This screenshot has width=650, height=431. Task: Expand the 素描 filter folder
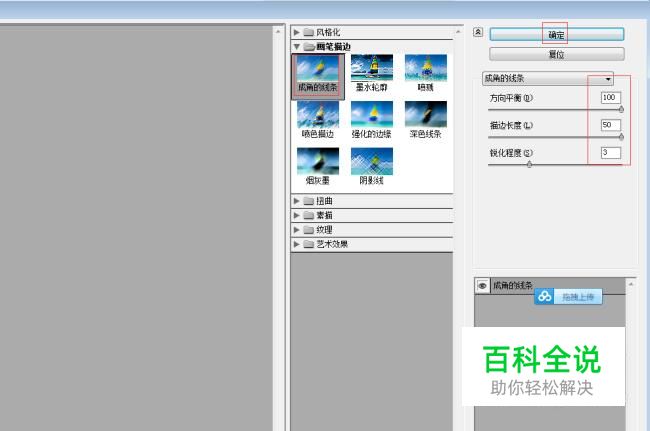click(x=296, y=215)
